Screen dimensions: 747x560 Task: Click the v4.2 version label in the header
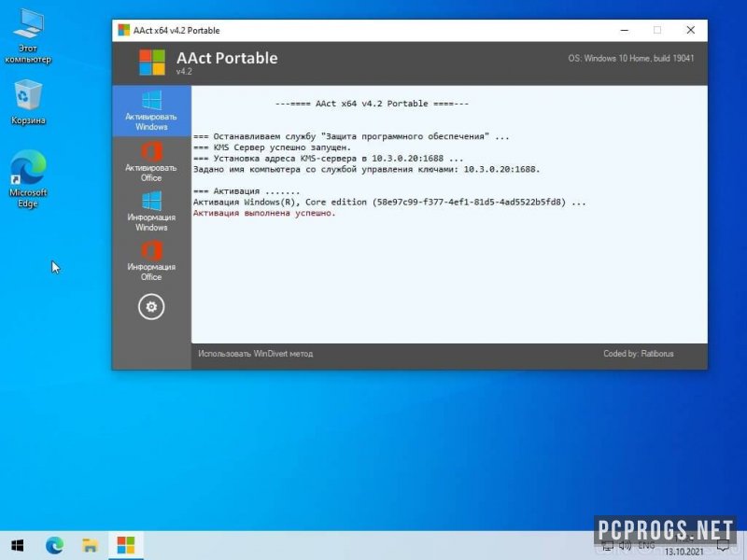tap(184, 72)
